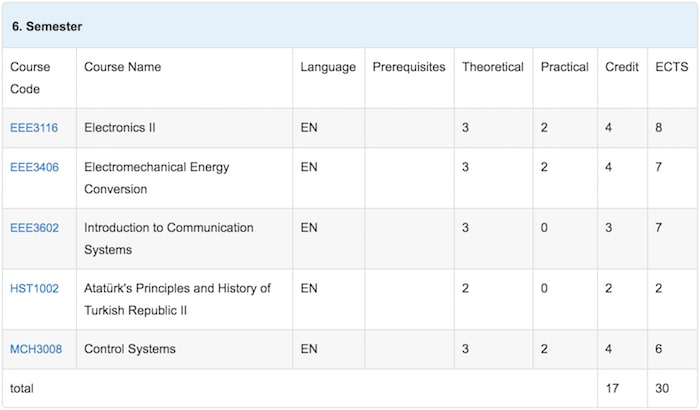Click the Electronics II course name
This screenshot has width=700, height=410.
coord(120,128)
